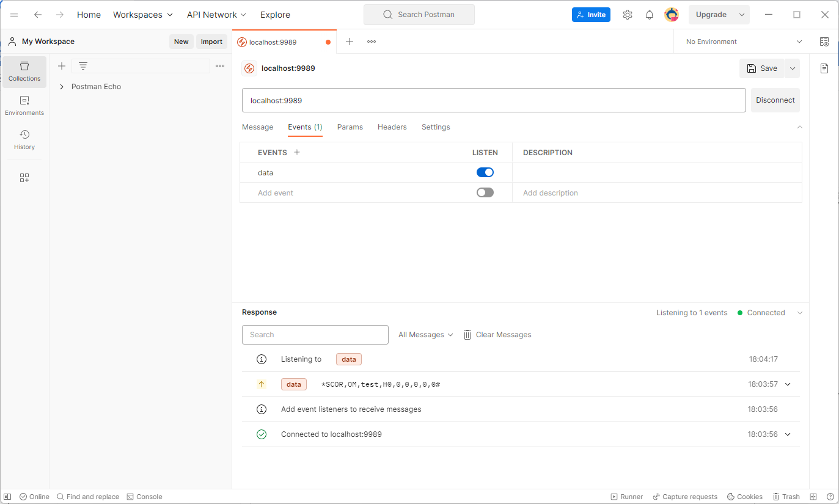
Task: Open user avatar profile
Action: point(672,15)
